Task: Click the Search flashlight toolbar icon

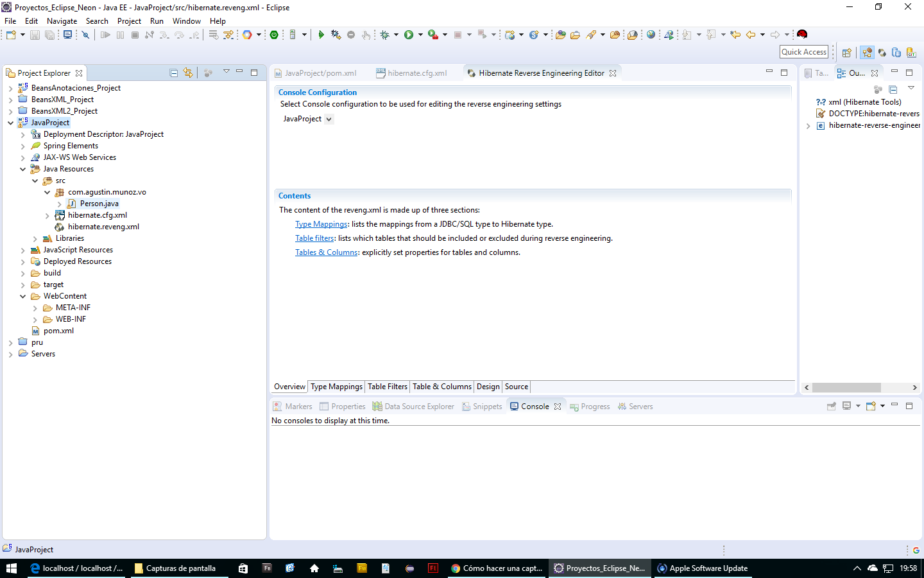Action: pos(592,35)
